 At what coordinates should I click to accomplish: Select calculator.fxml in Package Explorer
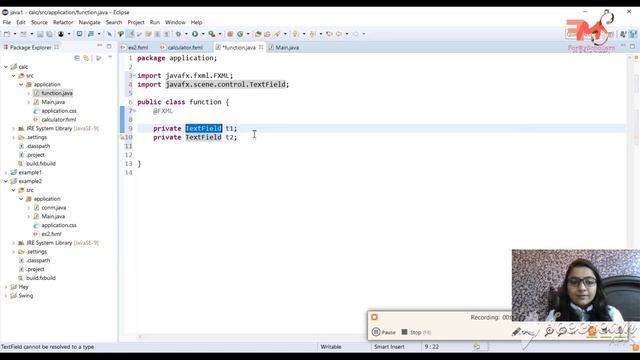coord(59,120)
